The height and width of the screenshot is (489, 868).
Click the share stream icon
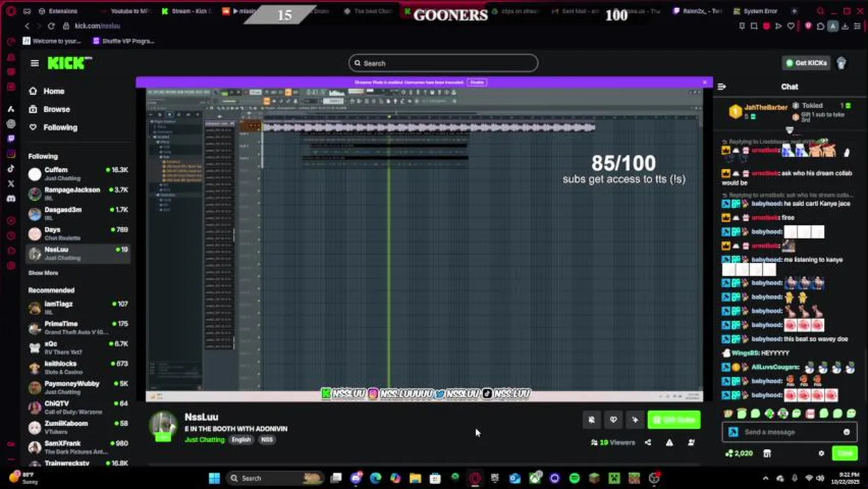tap(648, 443)
